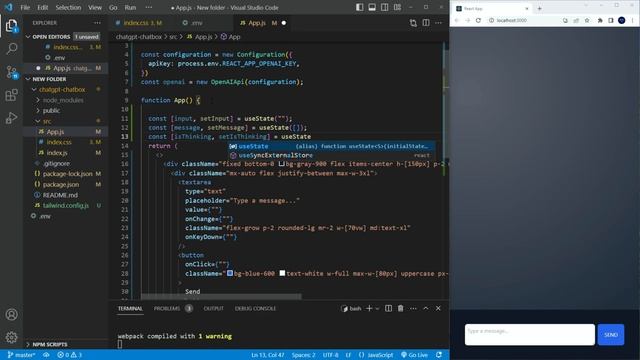Toggle primary side bar layout icon

click(360, 7)
